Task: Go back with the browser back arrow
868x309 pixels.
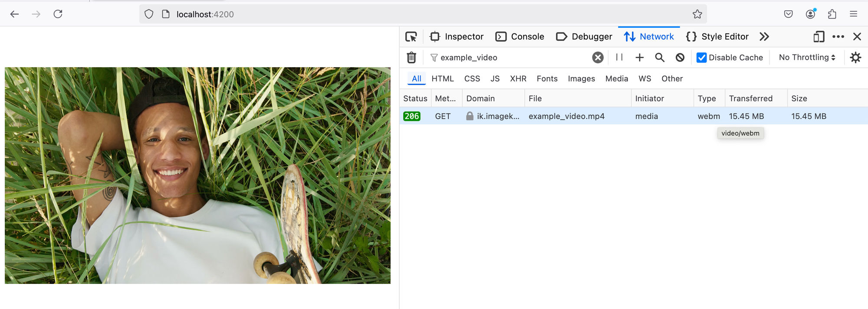Action: [x=14, y=14]
